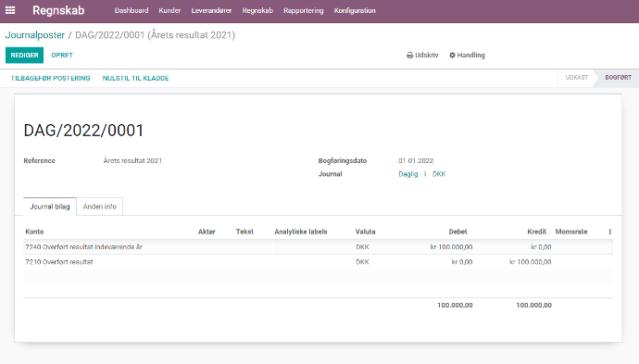Viewport: 639px width, 364px height.
Task: Click the reference Årets resultat 2021 value
Action: click(x=132, y=160)
